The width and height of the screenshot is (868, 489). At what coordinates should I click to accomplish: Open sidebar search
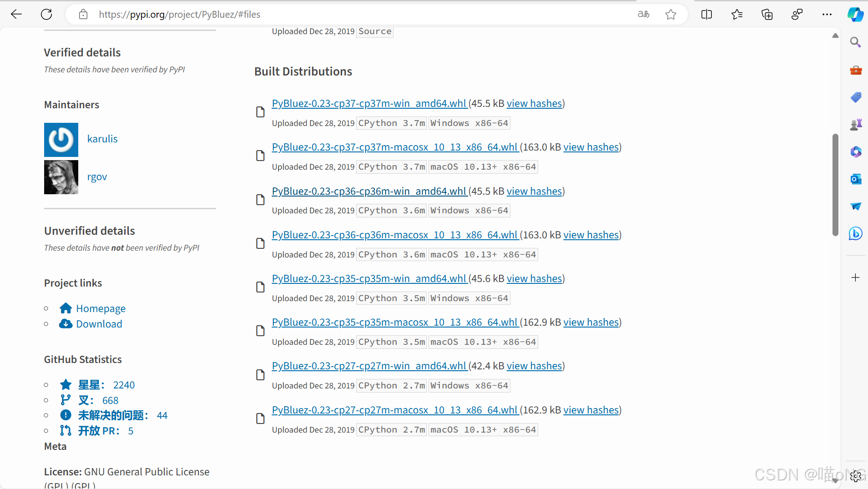point(855,42)
